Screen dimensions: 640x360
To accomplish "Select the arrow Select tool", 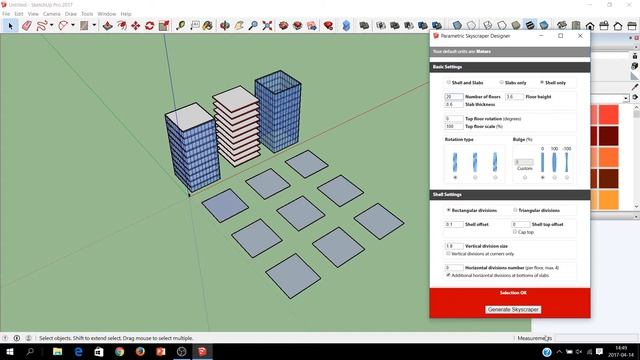I will pyautogui.click(x=10, y=26).
